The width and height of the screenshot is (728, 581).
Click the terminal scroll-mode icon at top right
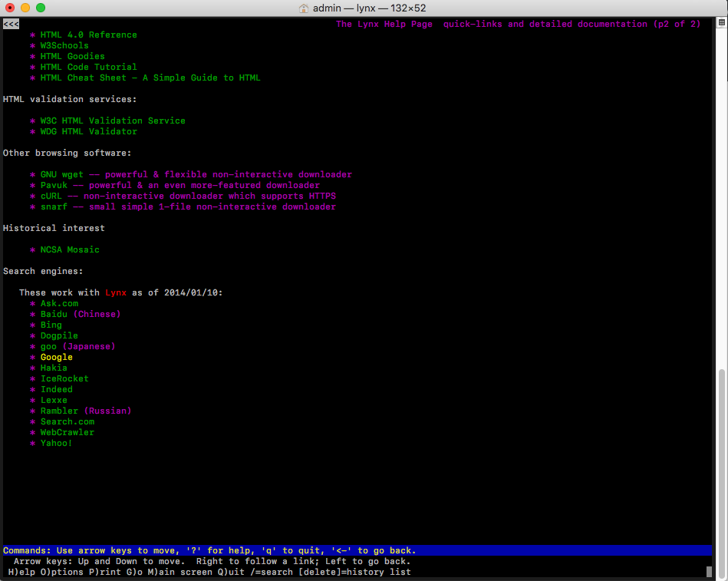(x=722, y=22)
